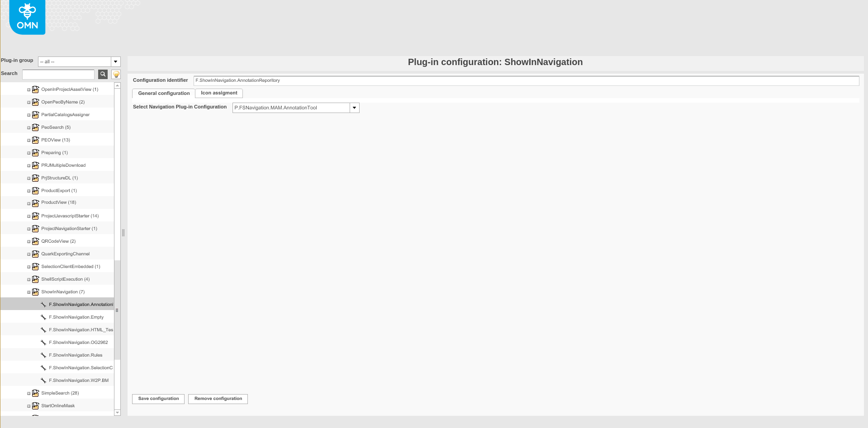Click wrench icon for F.ShowInNavigation.OG2962

point(43,343)
